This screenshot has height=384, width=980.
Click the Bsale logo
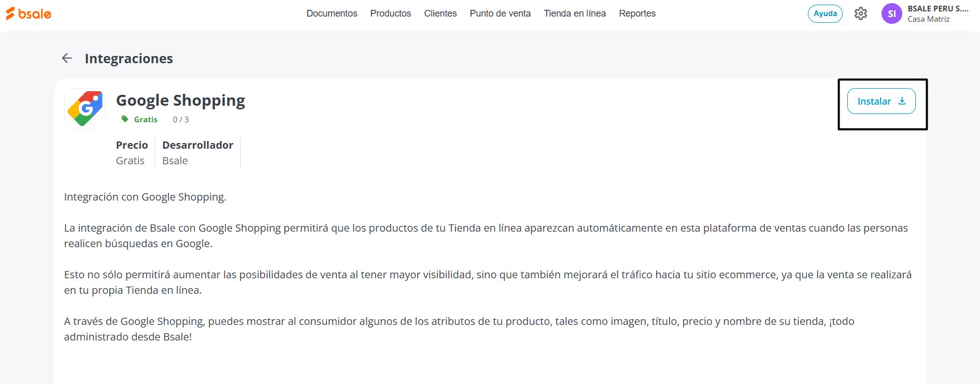(29, 13)
